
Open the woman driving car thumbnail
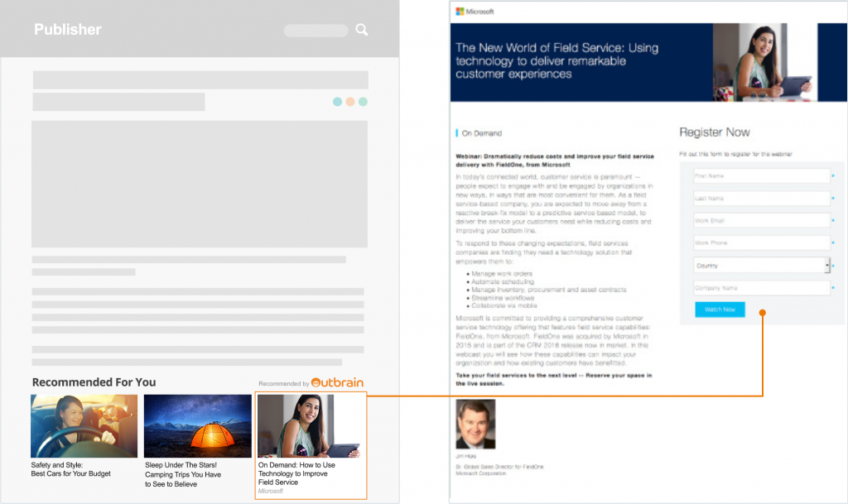(x=84, y=425)
